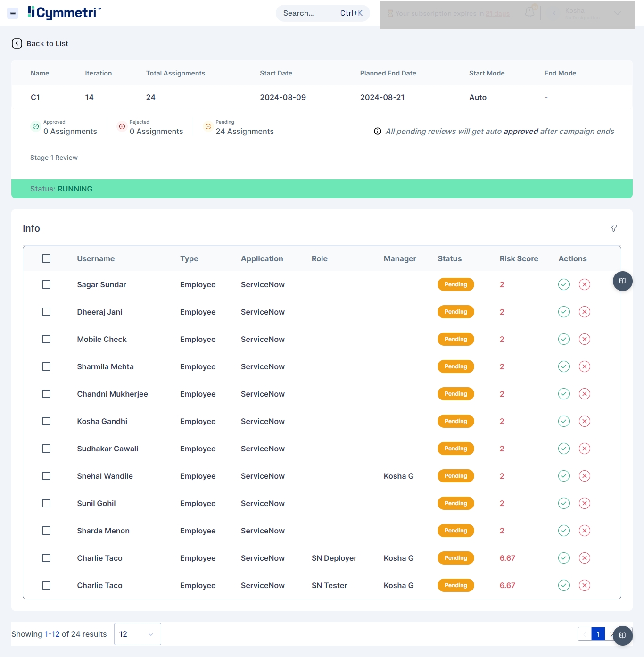Go to page 1 in pagination

click(x=598, y=634)
